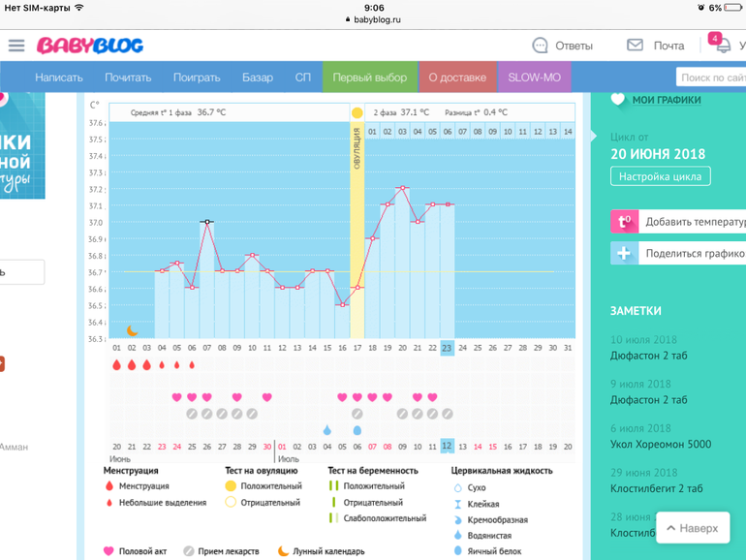Screen dimensions: 746x560
Task: Click the plus icon to share chart
Action: coord(624,253)
